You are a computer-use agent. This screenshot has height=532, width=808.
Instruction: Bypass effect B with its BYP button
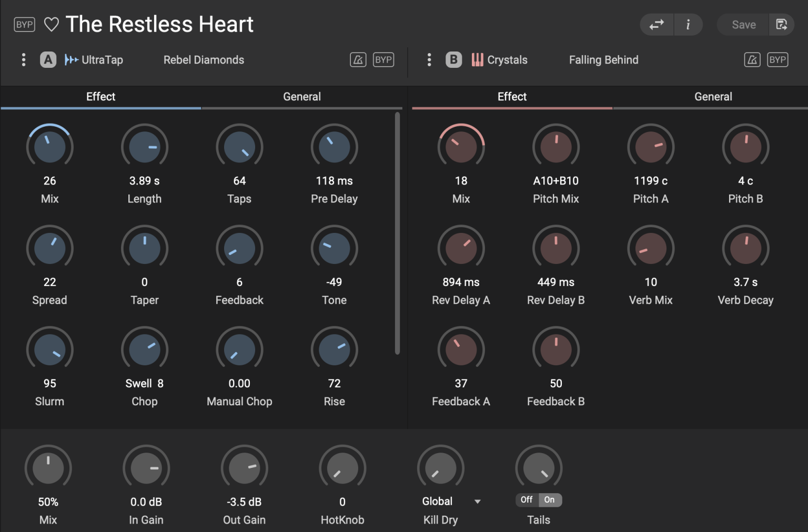[777, 60]
